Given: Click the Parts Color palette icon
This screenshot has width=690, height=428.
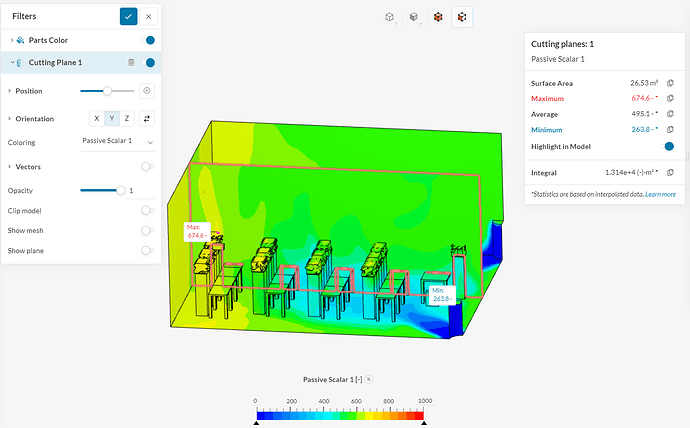Looking at the screenshot, I should coord(20,40).
